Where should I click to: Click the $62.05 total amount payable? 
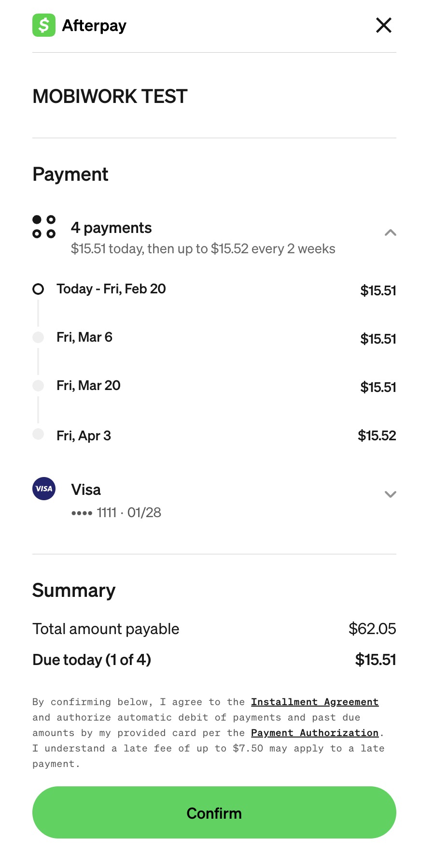(372, 629)
